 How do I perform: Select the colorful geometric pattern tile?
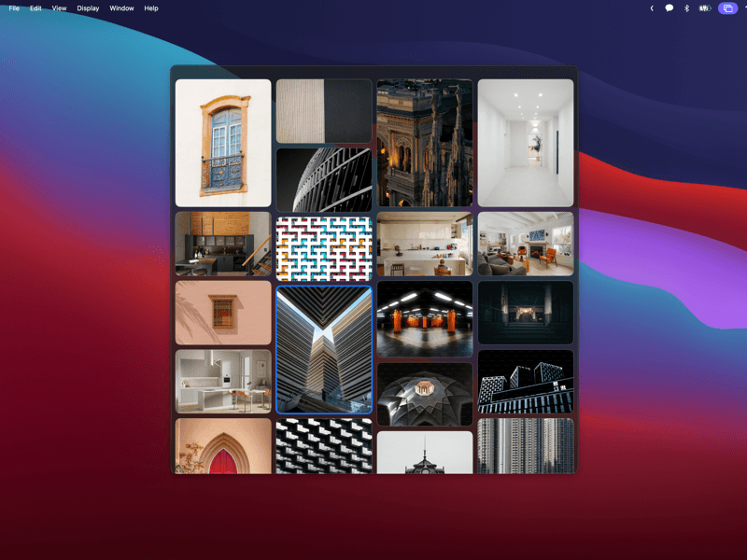point(323,245)
